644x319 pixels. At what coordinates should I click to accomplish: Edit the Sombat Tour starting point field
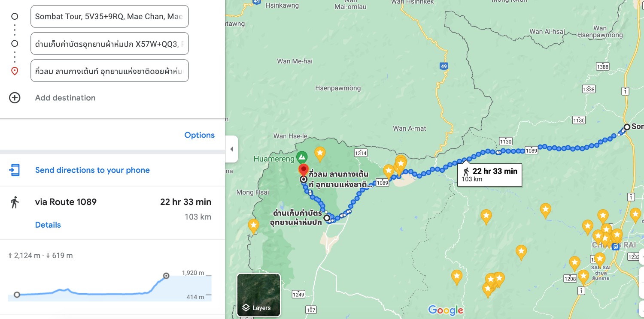coord(109,16)
